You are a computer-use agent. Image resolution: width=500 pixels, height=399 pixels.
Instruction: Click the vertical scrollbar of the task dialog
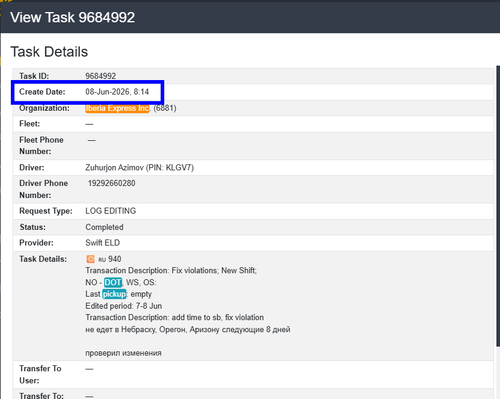498,206
